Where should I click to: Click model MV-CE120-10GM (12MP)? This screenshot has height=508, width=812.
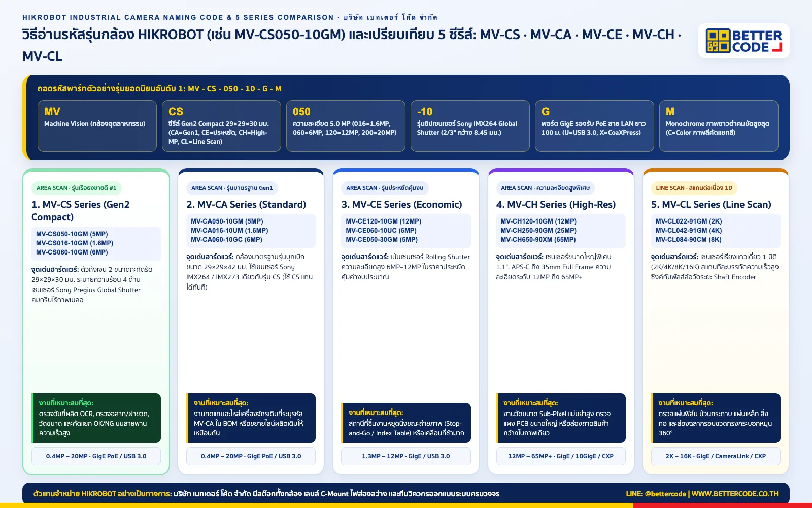pyautogui.click(x=384, y=221)
